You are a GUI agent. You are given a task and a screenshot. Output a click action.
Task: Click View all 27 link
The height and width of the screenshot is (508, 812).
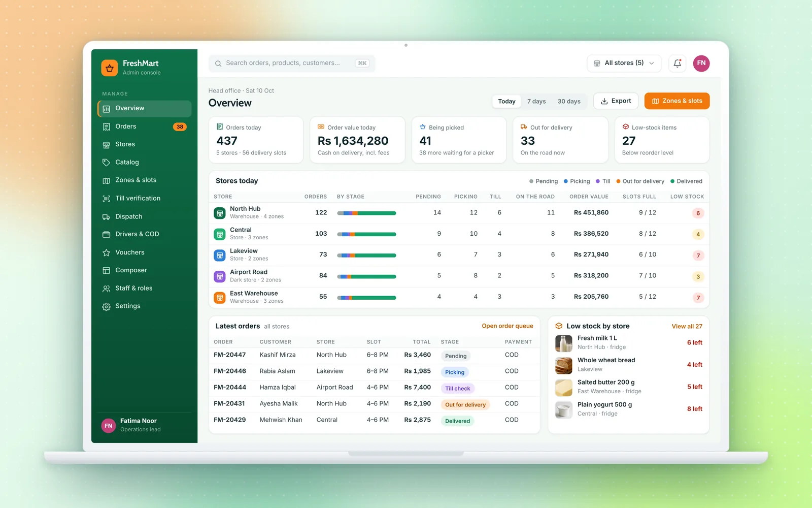(687, 326)
